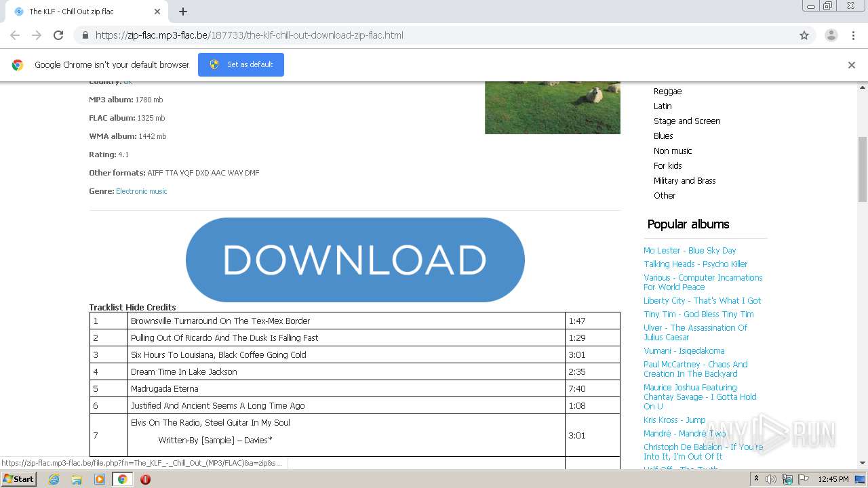The image size is (868, 488).
Task: Go forward to the next page
Action: 37,35
